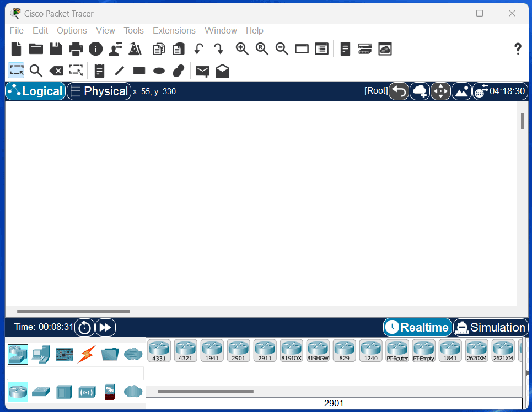Click the Add Complex PDU open envelope
The height and width of the screenshot is (412, 532).
click(223, 71)
